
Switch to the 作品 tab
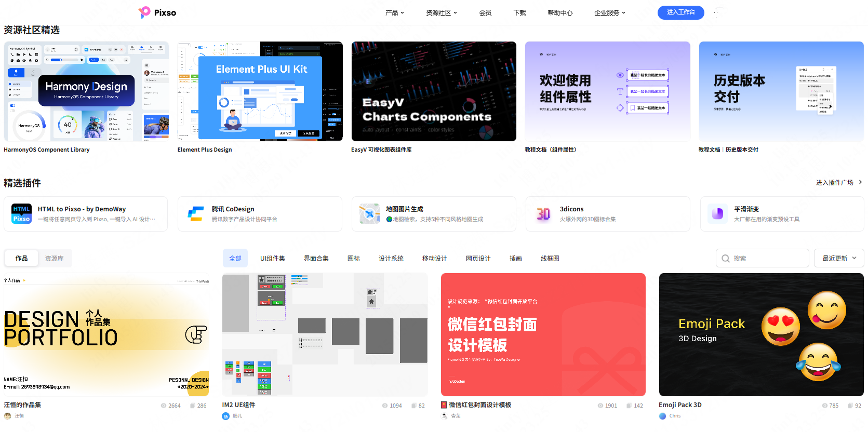tap(21, 258)
